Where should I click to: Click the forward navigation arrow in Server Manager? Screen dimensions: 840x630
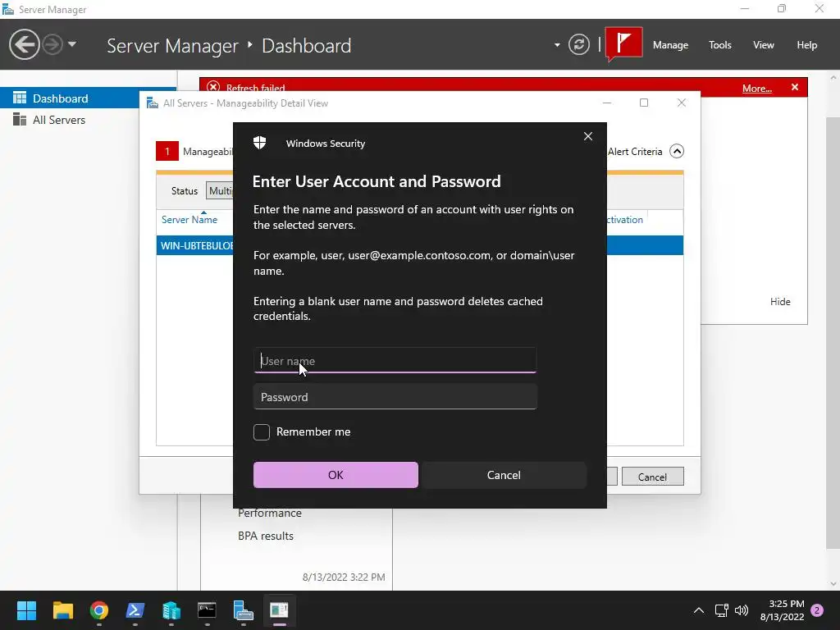(x=52, y=44)
